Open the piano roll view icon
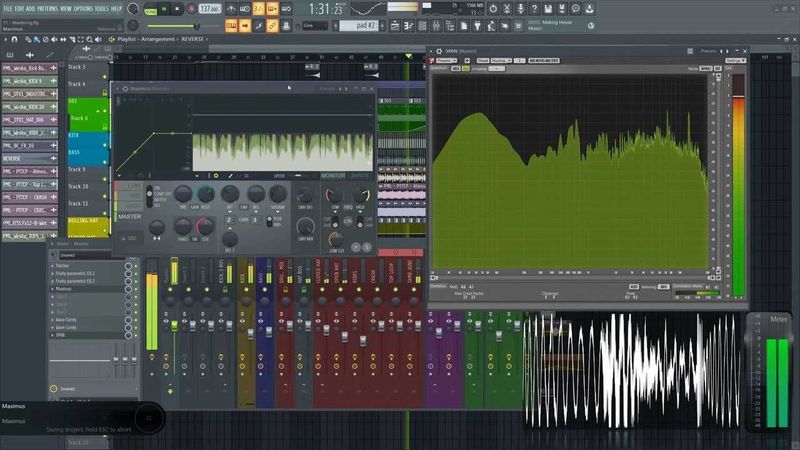Viewport: 800px width, 450px height. [409, 26]
